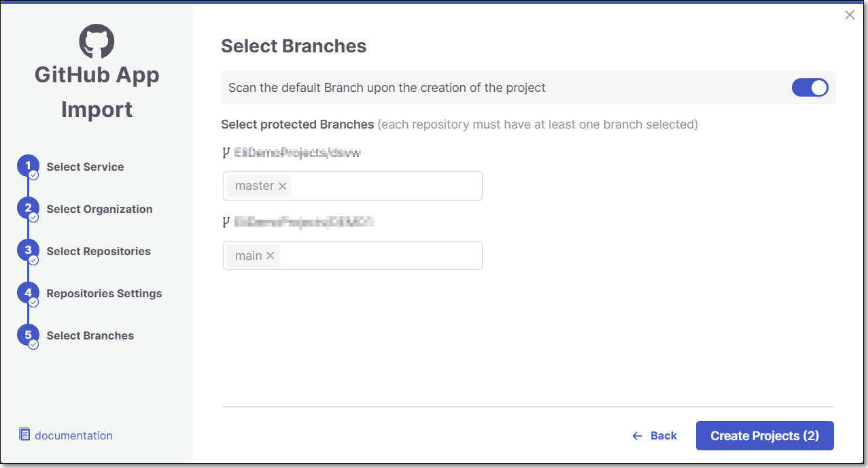Click Create Projects (2) button
Image resolution: width=868 pixels, height=468 pixels.
click(765, 436)
